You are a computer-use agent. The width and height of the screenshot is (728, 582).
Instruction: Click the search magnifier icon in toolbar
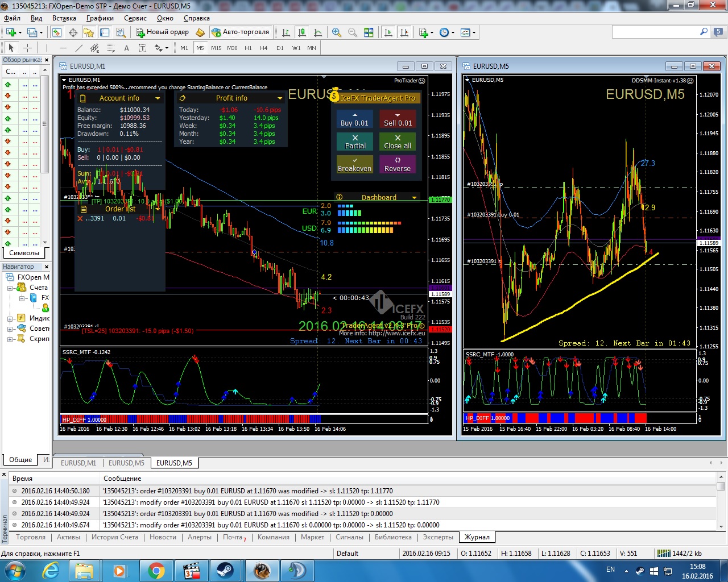[x=704, y=32]
